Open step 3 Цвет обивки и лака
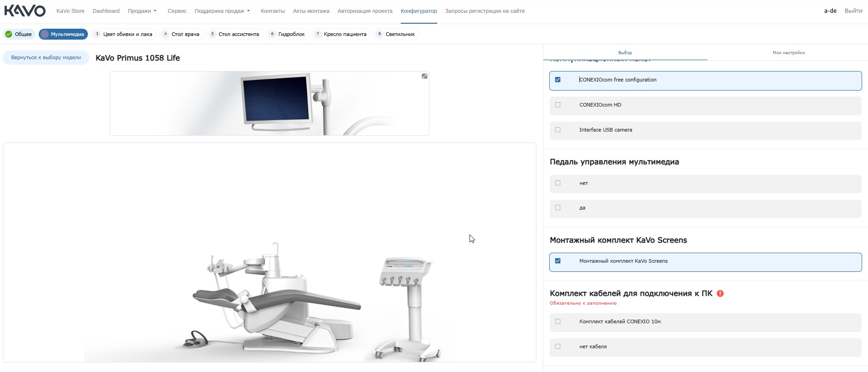This screenshot has height=372, width=868. point(124,34)
